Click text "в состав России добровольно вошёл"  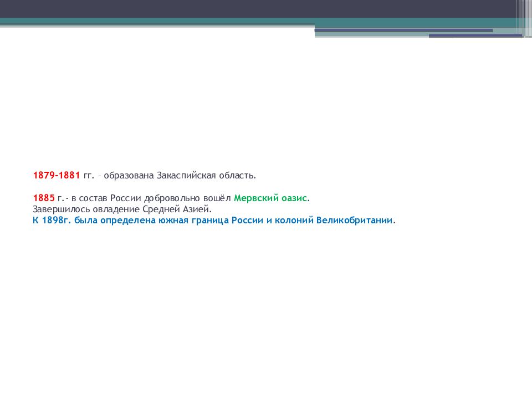coord(151,198)
